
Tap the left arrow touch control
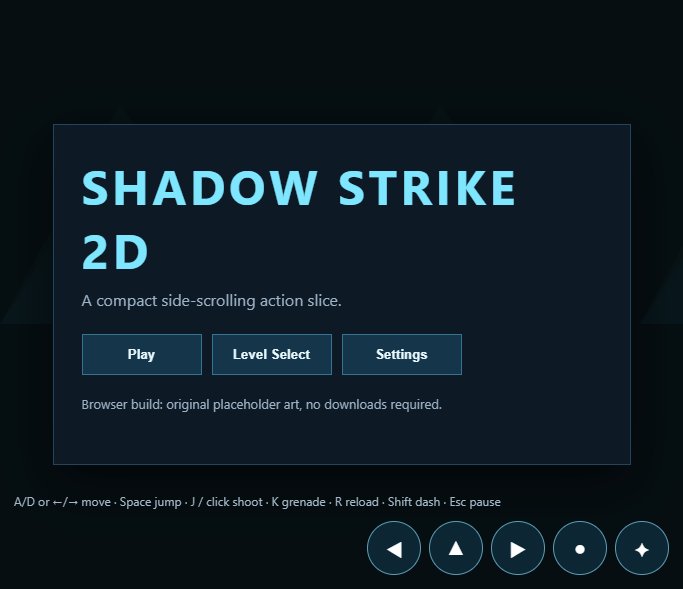394,548
